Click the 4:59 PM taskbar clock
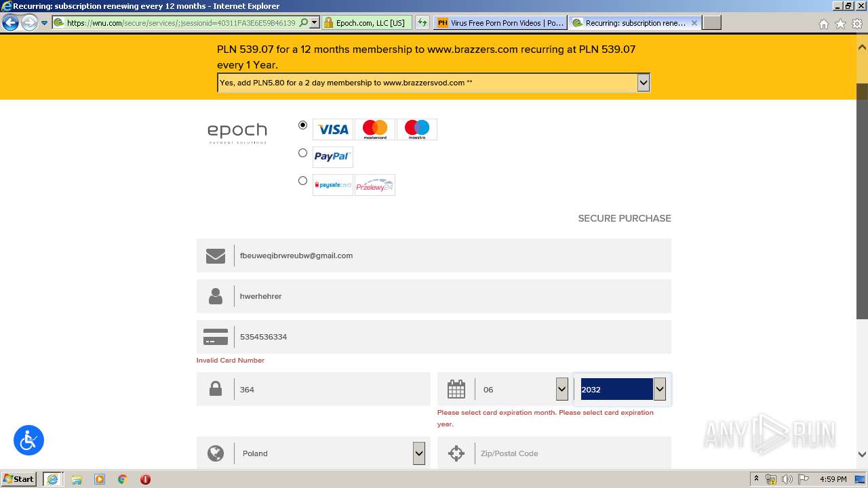The height and width of the screenshot is (488, 868). pyautogui.click(x=833, y=479)
